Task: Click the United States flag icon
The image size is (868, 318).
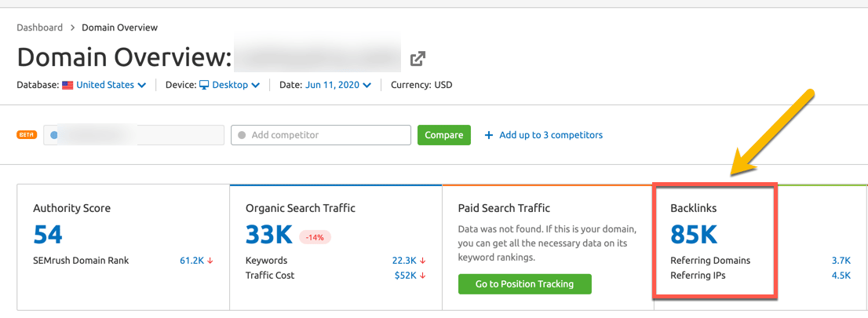Action: 67,85
